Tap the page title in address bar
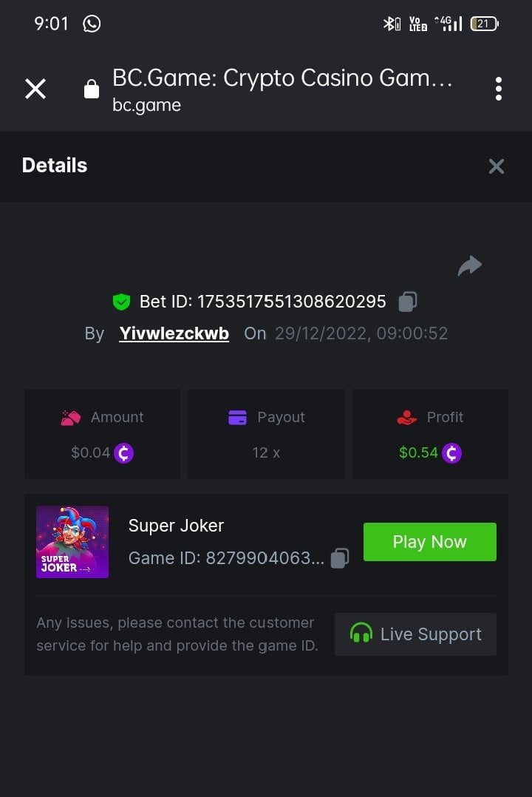This screenshot has height=797, width=532. pos(282,78)
